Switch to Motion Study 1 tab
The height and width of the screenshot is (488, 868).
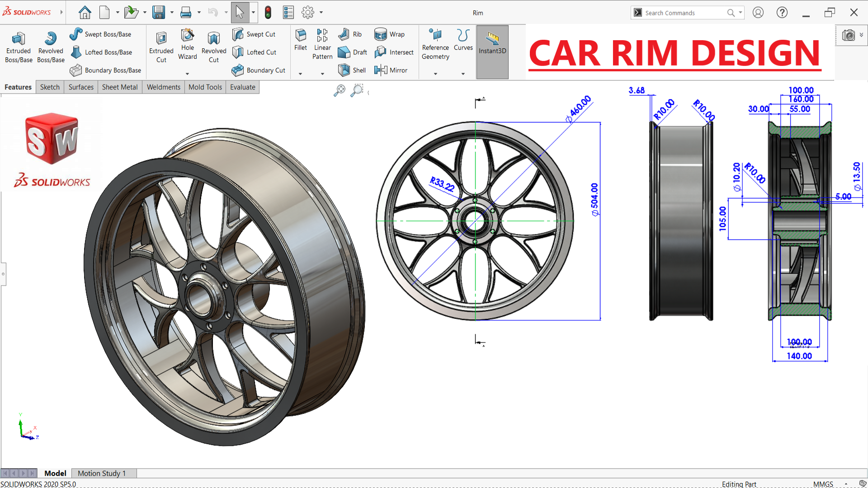point(101,473)
